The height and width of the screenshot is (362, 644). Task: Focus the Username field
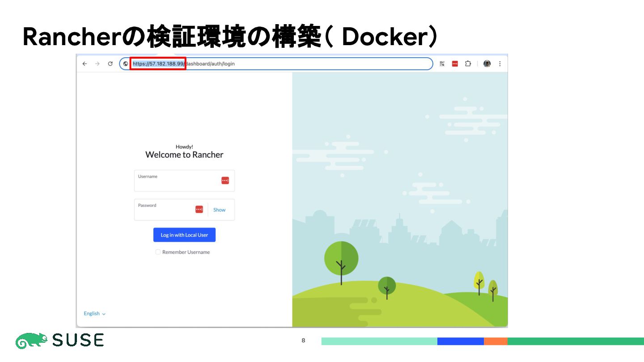tap(184, 181)
